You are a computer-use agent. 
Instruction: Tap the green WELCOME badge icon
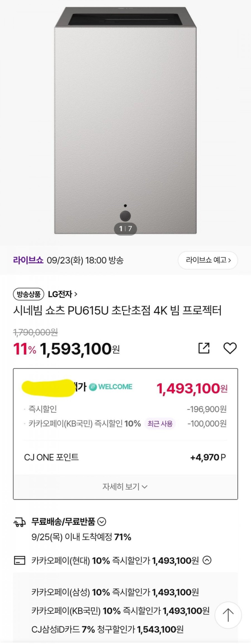click(x=93, y=387)
